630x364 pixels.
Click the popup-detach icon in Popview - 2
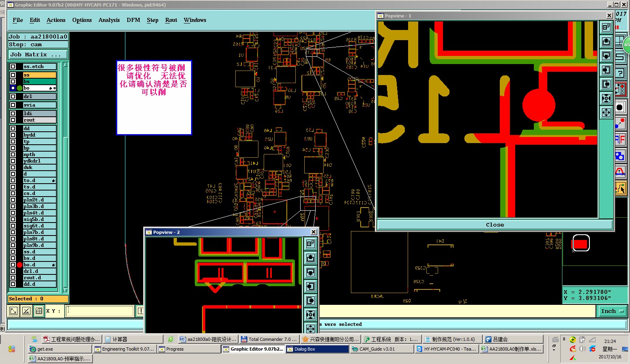pyautogui.click(x=310, y=244)
